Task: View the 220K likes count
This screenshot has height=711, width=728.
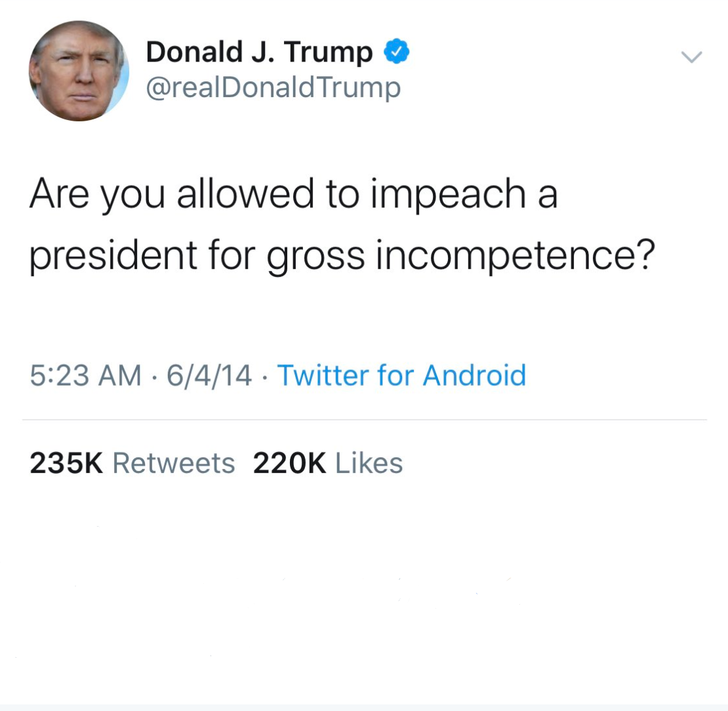Action: coord(289,463)
